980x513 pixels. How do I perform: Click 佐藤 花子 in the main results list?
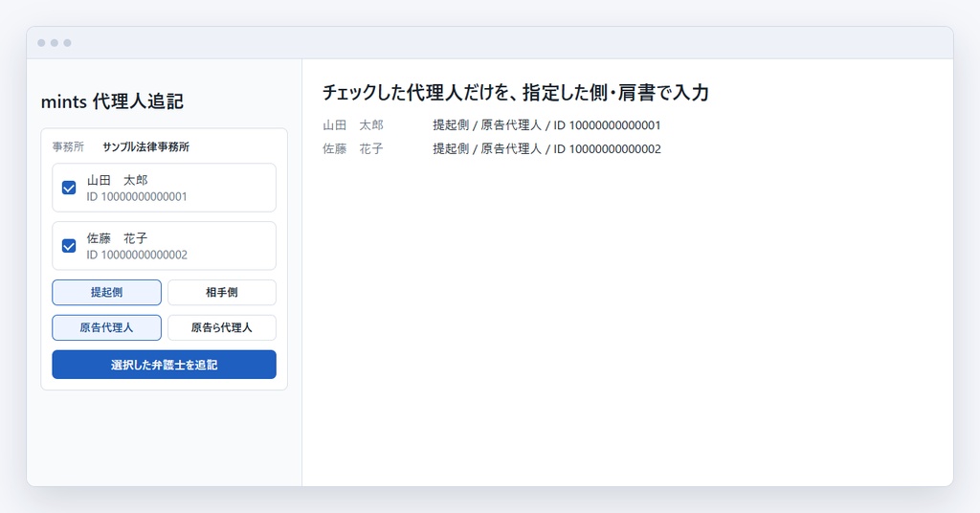(x=353, y=148)
